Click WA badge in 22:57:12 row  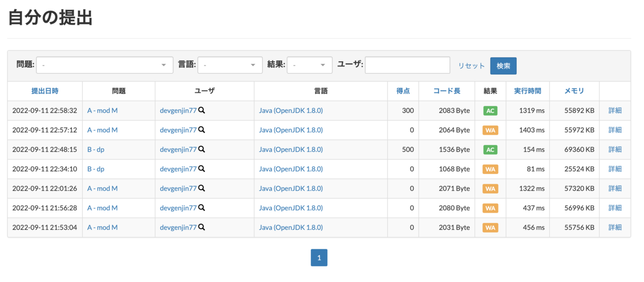[491, 130]
